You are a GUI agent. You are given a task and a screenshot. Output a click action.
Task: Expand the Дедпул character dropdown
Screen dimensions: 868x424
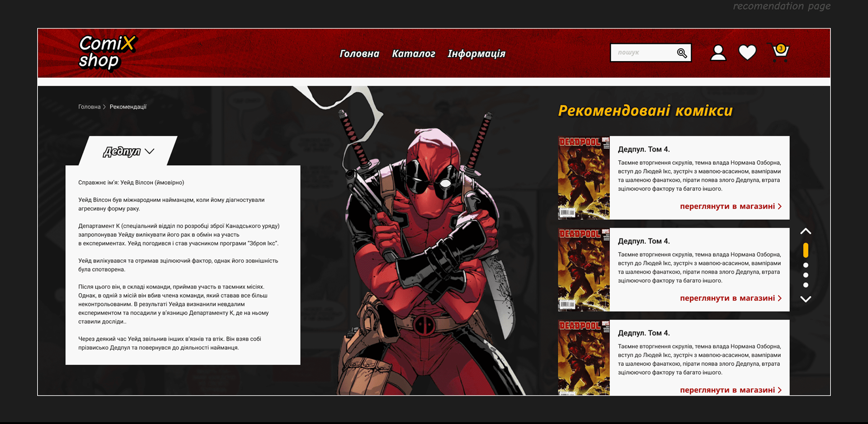click(128, 151)
